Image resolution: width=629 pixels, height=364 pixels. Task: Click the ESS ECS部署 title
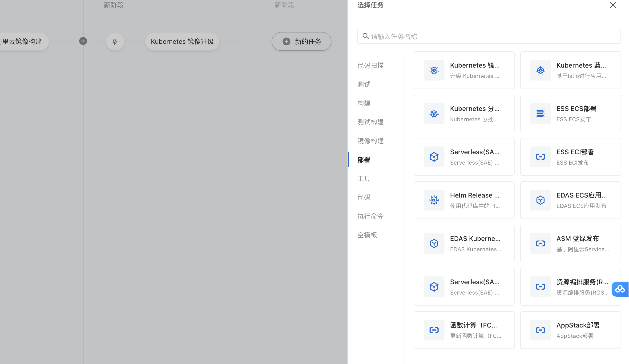click(576, 109)
